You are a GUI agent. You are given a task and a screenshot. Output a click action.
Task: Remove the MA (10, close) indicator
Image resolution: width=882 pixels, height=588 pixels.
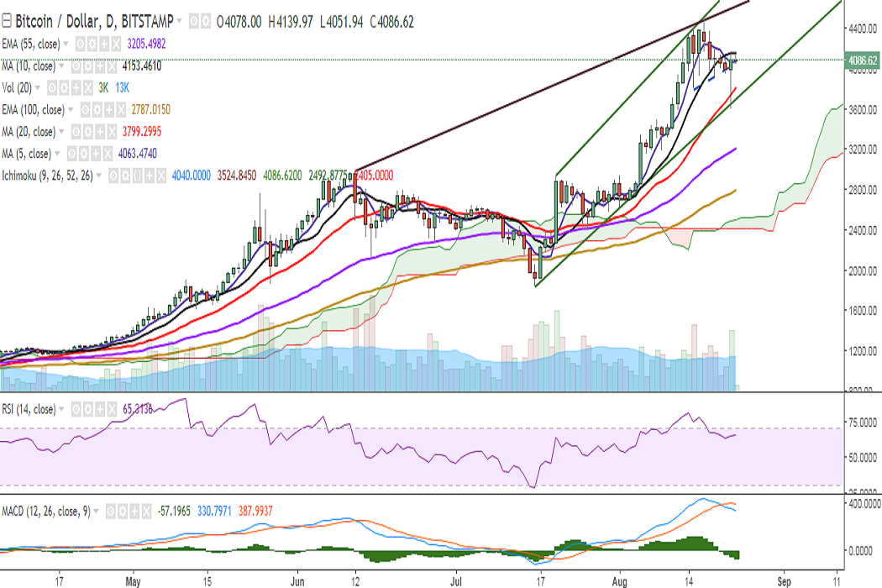pos(112,66)
